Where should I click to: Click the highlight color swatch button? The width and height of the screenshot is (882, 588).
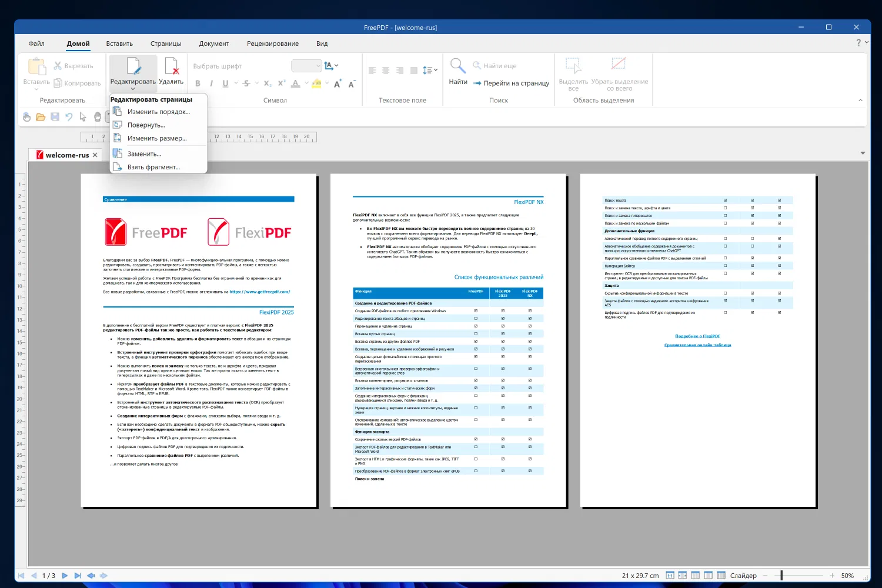316,83
